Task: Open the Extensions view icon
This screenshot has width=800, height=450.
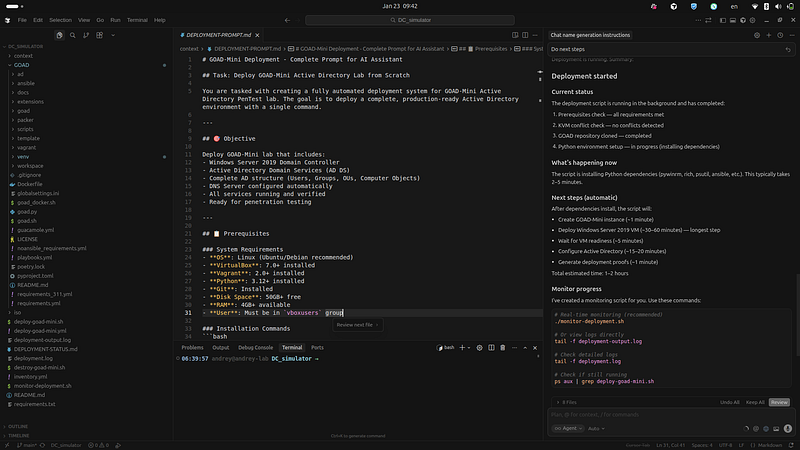Action: 99,35
